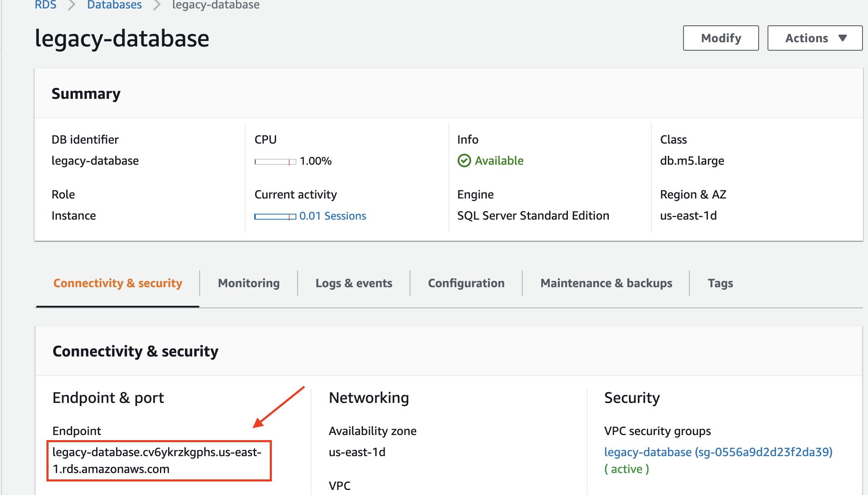The image size is (868, 495).
Task: Click the RDS breadcrumb link
Action: pos(46,5)
